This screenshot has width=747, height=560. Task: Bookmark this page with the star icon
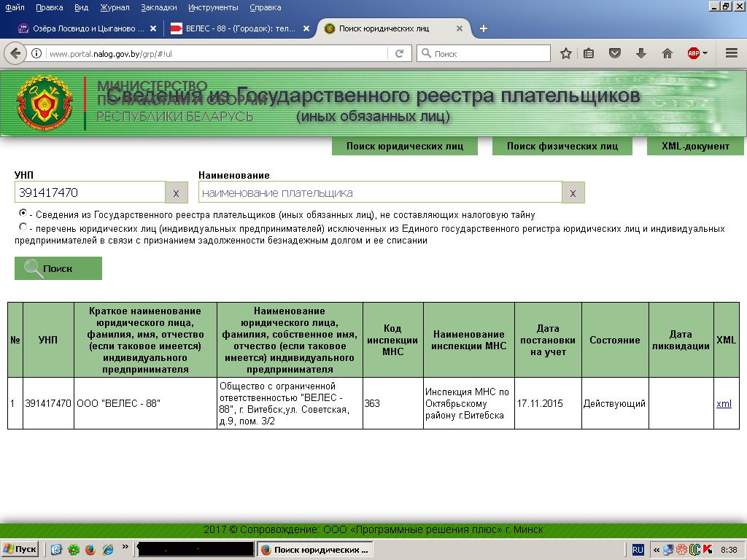pos(565,53)
